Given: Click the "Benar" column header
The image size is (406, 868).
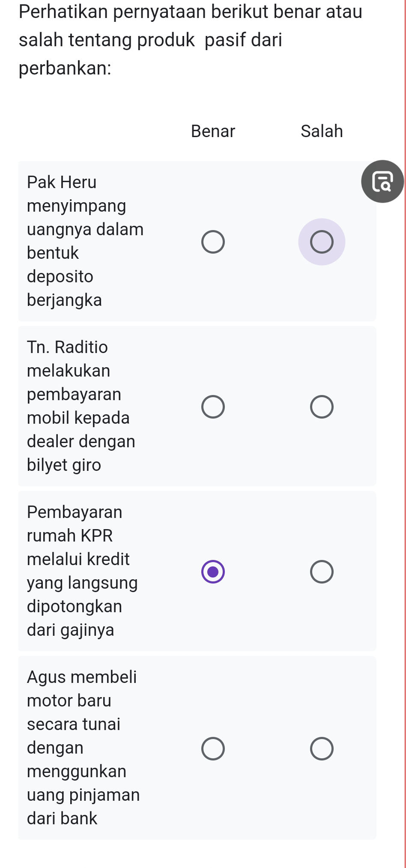Looking at the screenshot, I should [x=213, y=131].
